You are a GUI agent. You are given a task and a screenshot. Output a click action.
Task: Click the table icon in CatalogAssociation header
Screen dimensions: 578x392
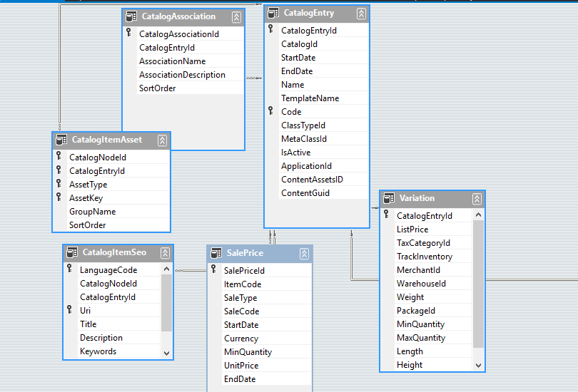(x=131, y=16)
